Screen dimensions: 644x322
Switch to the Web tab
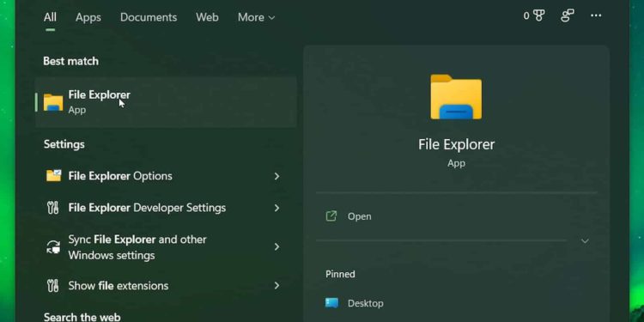pos(207,17)
